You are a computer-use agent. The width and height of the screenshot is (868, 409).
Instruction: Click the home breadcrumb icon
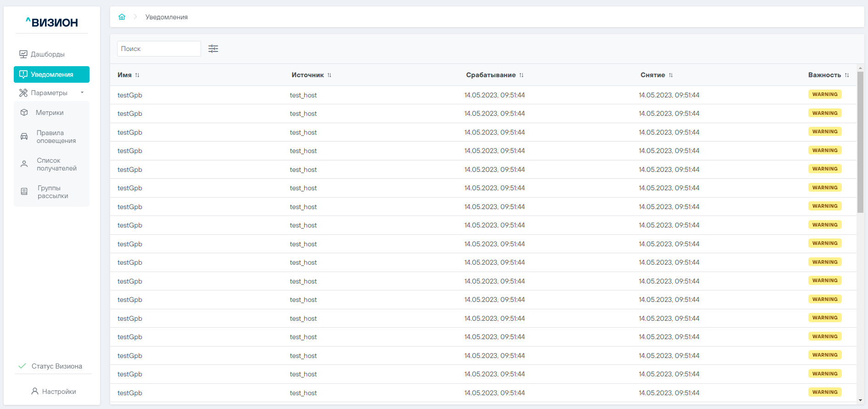pos(122,17)
